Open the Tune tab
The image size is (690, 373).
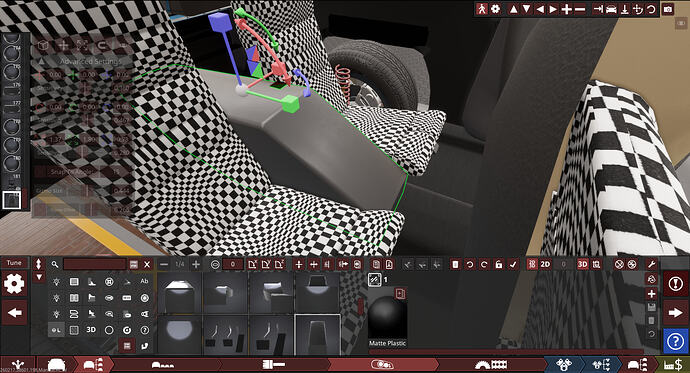pyautogui.click(x=14, y=263)
